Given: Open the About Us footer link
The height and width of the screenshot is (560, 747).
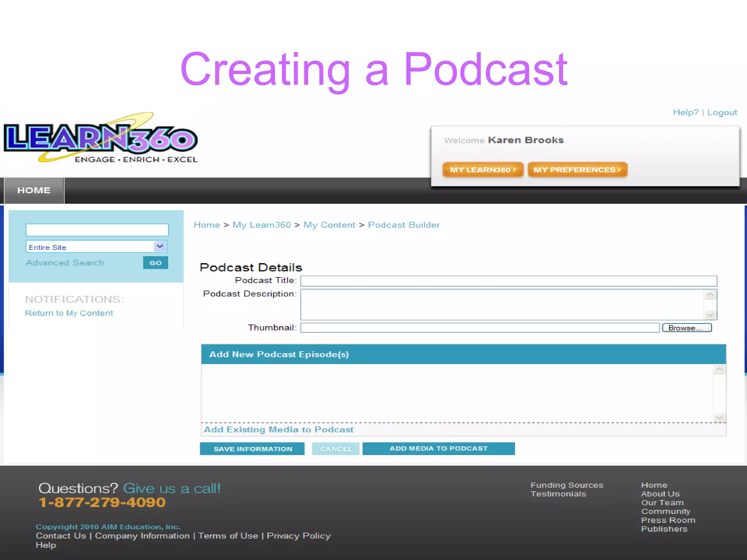Looking at the screenshot, I should click(x=660, y=494).
